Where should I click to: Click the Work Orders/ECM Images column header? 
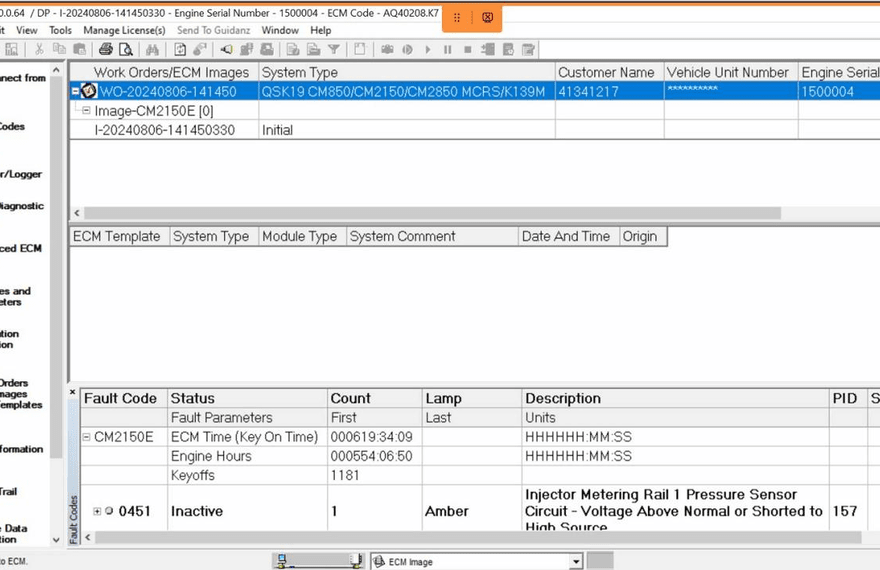pos(164,72)
